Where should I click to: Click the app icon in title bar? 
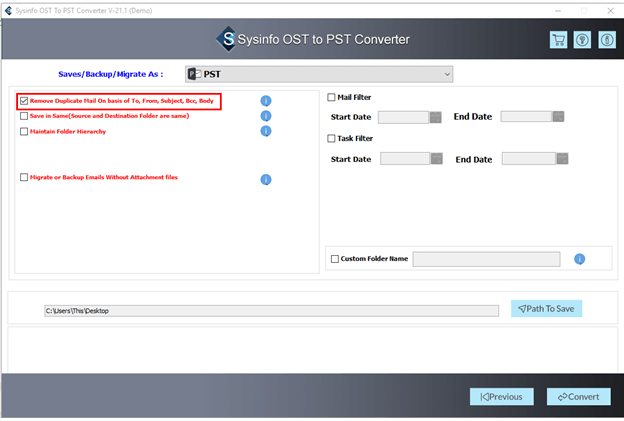pos(8,11)
